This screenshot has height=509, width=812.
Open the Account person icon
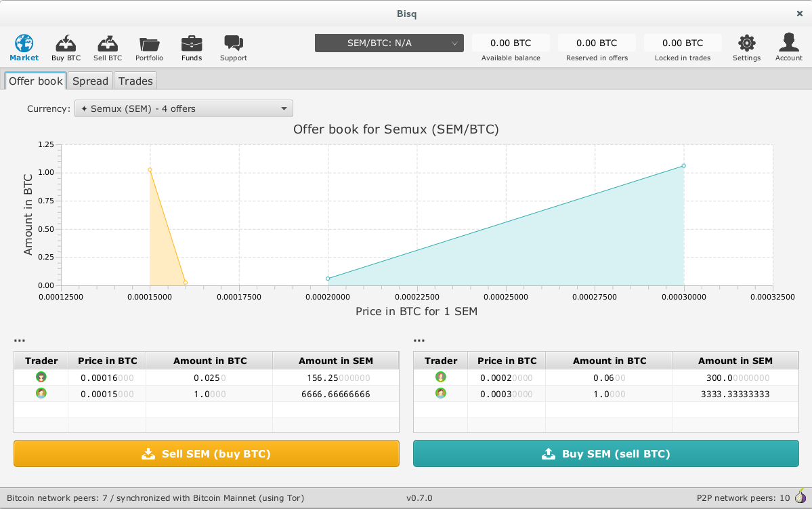coord(789,43)
